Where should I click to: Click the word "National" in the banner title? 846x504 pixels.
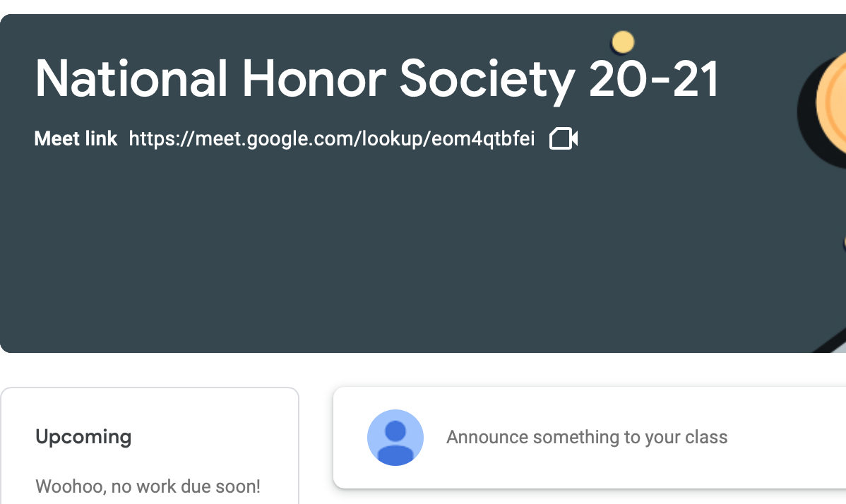click(x=131, y=78)
